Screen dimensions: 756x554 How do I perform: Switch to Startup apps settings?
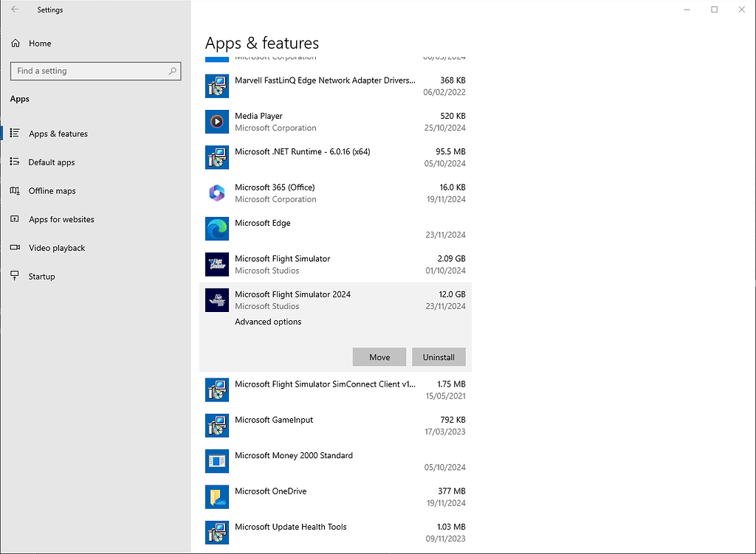pyautogui.click(x=41, y=277)
